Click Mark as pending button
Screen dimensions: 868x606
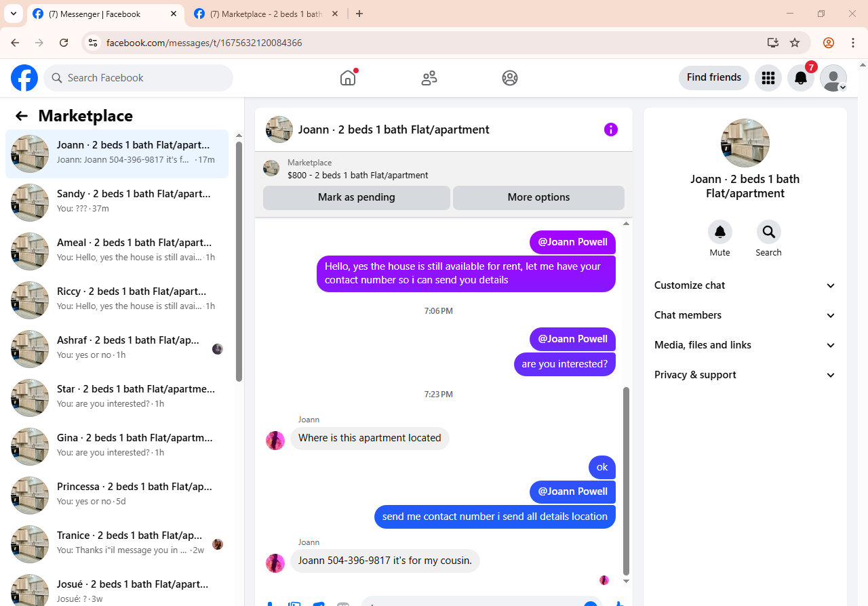click(x=357, y=197)
